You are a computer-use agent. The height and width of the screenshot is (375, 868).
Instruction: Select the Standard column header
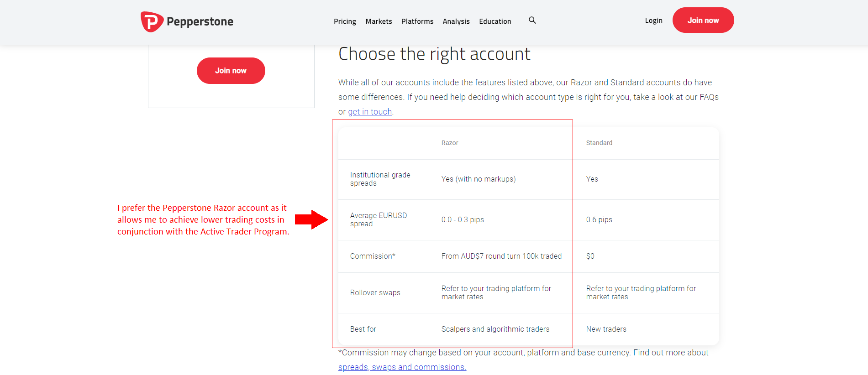click(599, 143)
